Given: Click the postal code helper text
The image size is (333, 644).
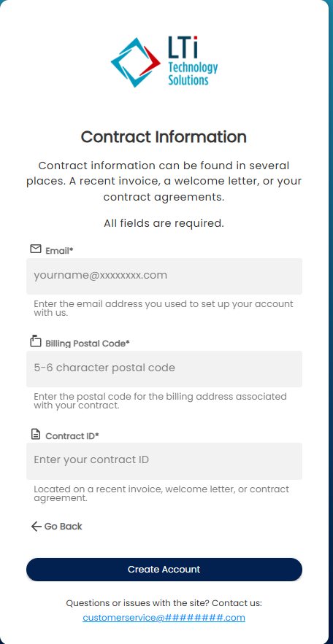Looking at the screenshot, I should click(x=161, y=401).
